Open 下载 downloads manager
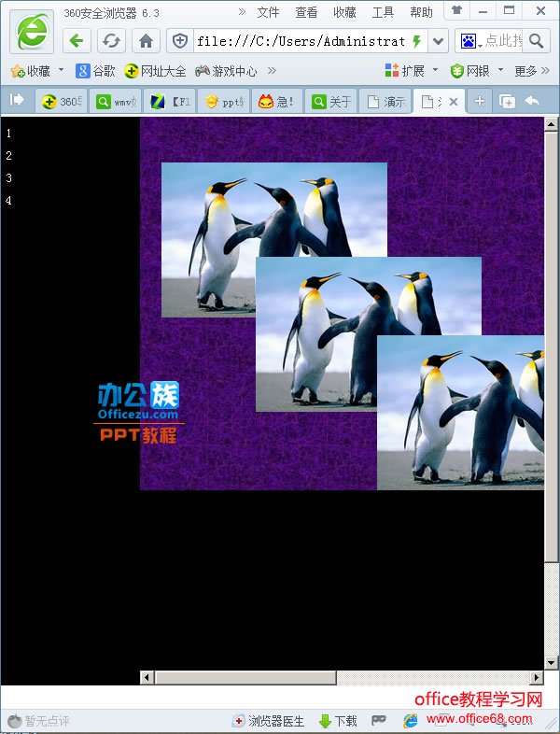This screenshot has width=560, height=734. 338,721
